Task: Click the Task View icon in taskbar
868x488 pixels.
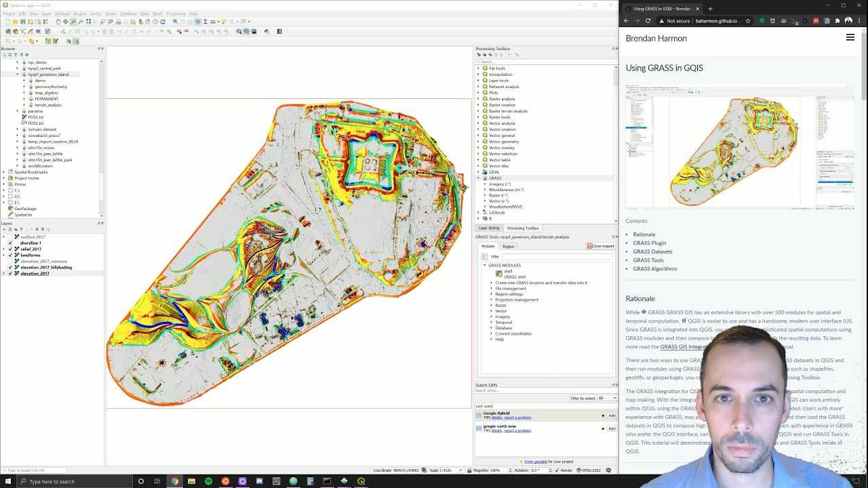Action: click(x=157, y=481)
